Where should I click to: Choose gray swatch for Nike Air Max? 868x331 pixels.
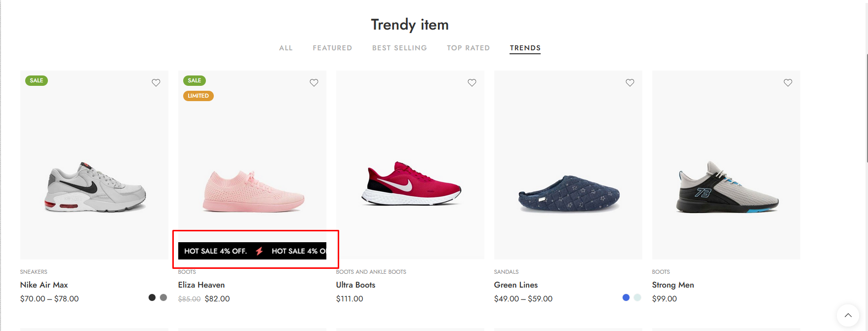pos(163,297)
